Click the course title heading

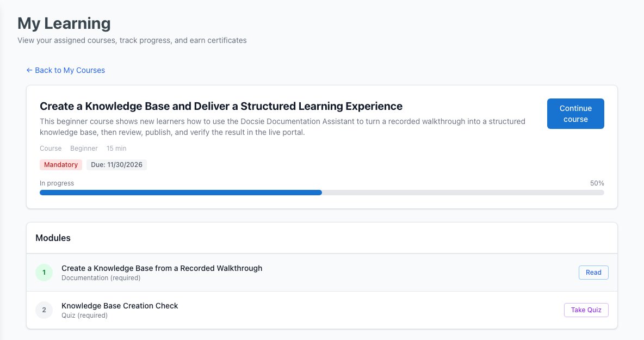point(221,107)
